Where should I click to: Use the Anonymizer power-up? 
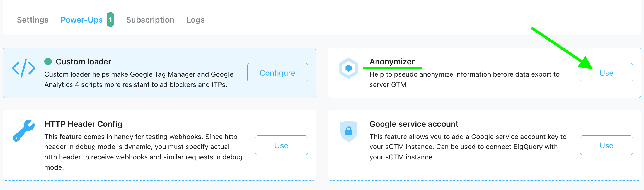coord(606,73)
